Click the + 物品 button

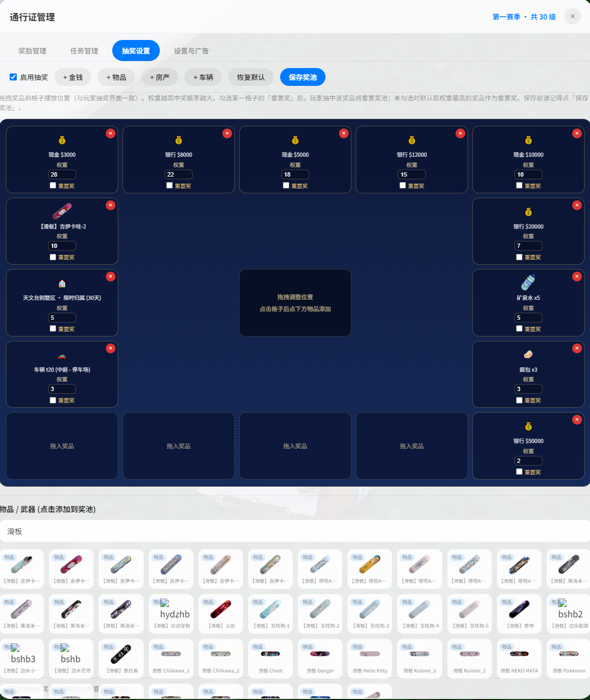click(116, 77)
